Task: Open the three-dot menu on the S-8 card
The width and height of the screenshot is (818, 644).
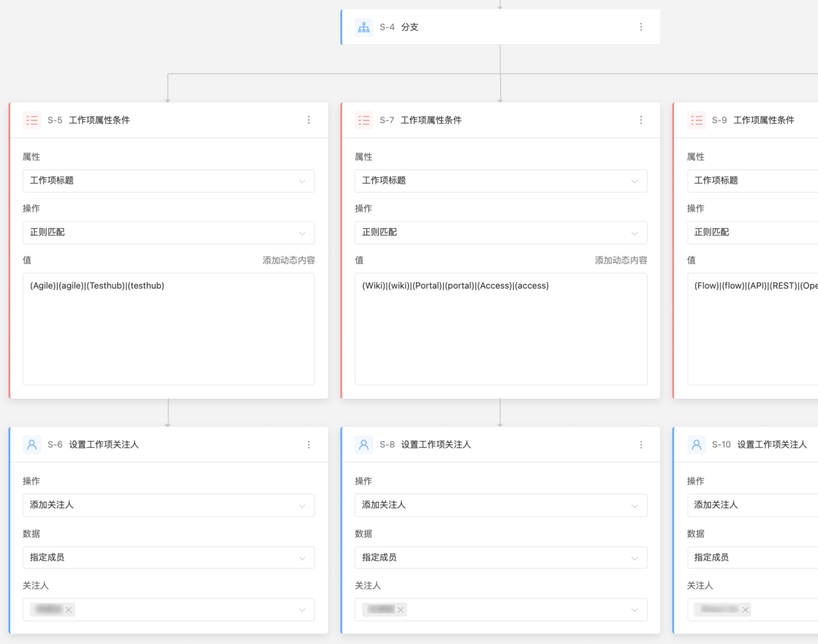Action: coord(641,444)
